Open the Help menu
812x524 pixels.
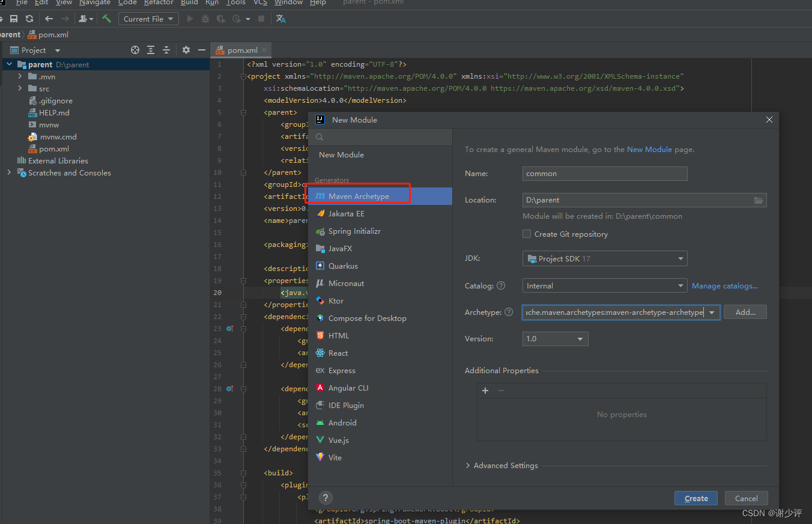coord(318,3)
